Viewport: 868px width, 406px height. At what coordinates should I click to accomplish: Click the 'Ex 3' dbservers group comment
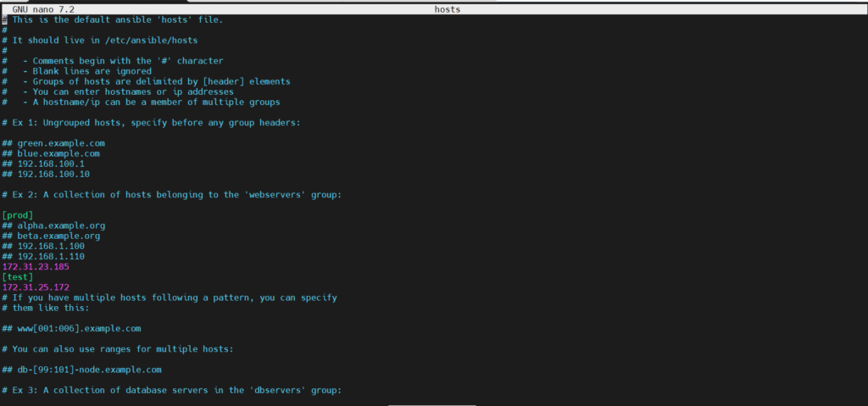click(x=171, y=390)
